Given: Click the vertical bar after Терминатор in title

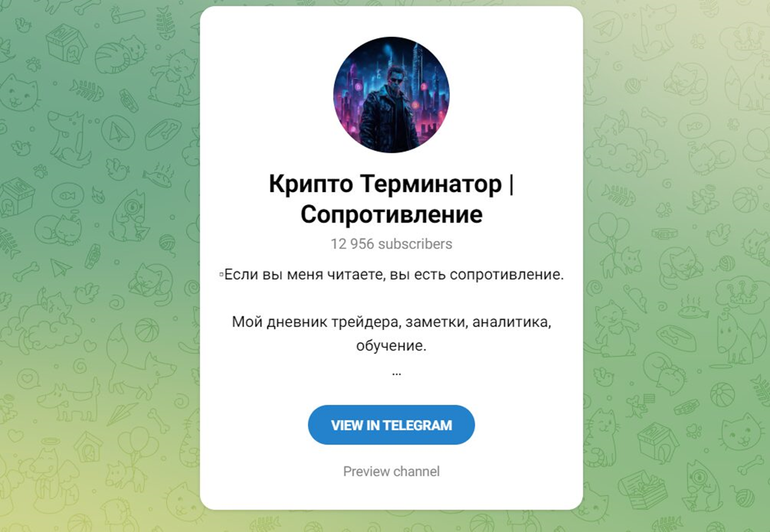Looking at the screenshot, I should [x=511, y=184].
